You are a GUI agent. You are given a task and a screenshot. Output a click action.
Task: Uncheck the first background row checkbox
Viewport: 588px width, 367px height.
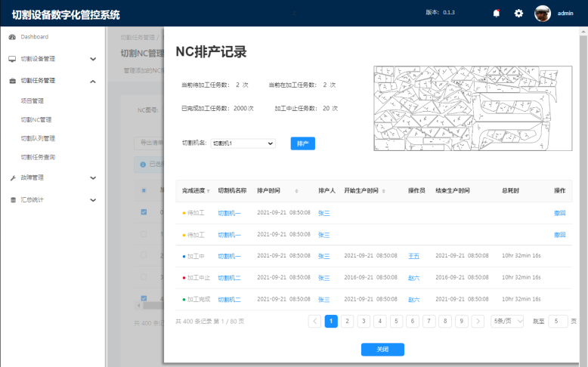coord(144,211)
